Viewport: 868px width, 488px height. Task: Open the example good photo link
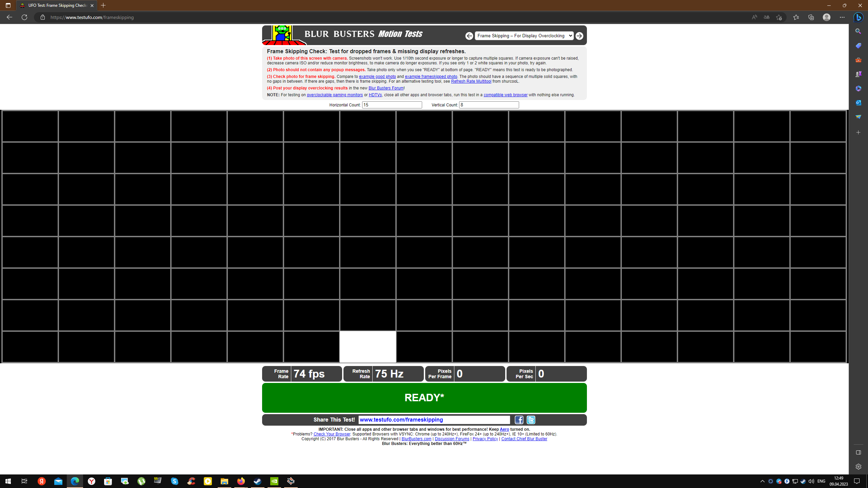377,77
